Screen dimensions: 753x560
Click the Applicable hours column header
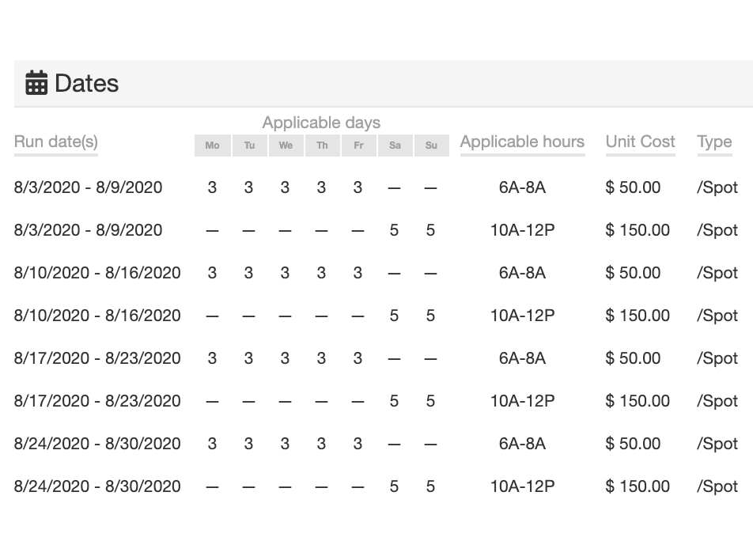coord(522,142)
